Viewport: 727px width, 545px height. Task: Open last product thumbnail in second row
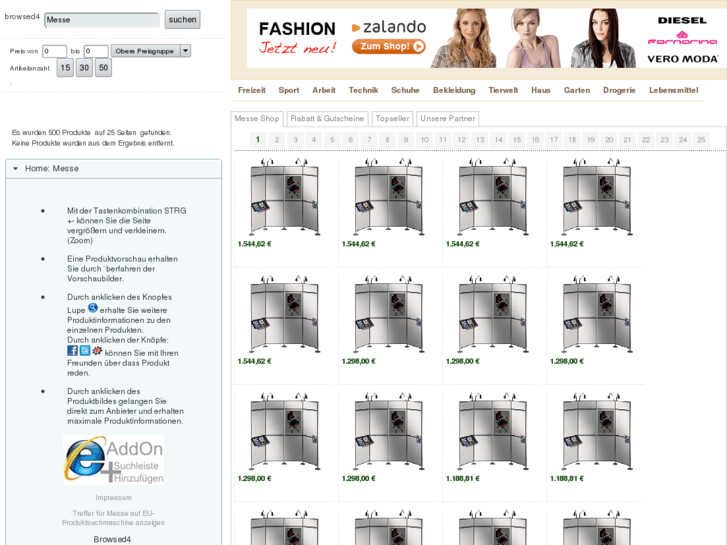[597, 315]
